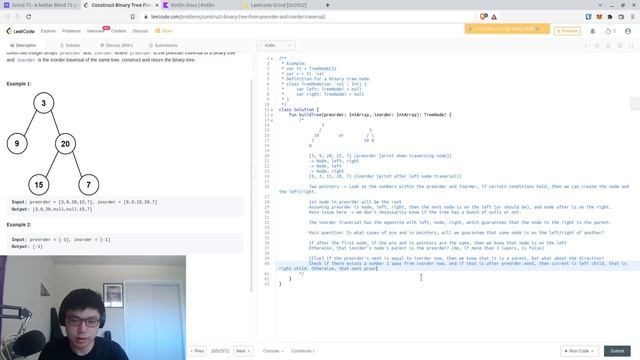Click the 'Example 2:' heading
The height and width of the screenshot is (360, 640).
[x=19, y=225]
